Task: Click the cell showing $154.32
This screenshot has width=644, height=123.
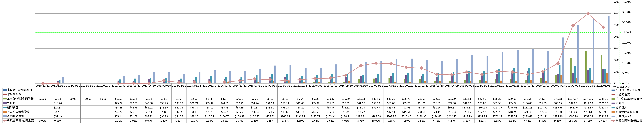Action: 270,116
